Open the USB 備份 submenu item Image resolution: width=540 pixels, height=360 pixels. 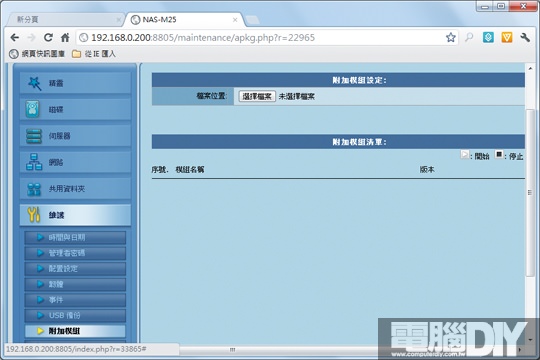click(x=75, y=315)
